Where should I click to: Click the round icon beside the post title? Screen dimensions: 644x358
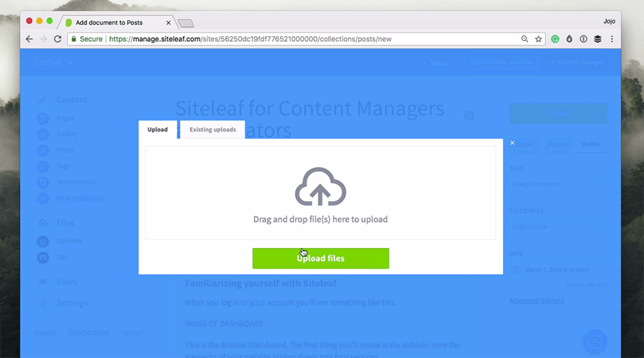469,115
